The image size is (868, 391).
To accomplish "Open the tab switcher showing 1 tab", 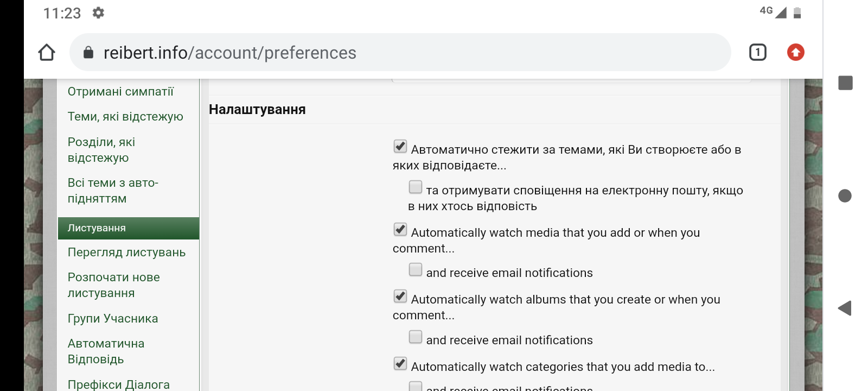I will pyautogui.click(x=757, y=52).
